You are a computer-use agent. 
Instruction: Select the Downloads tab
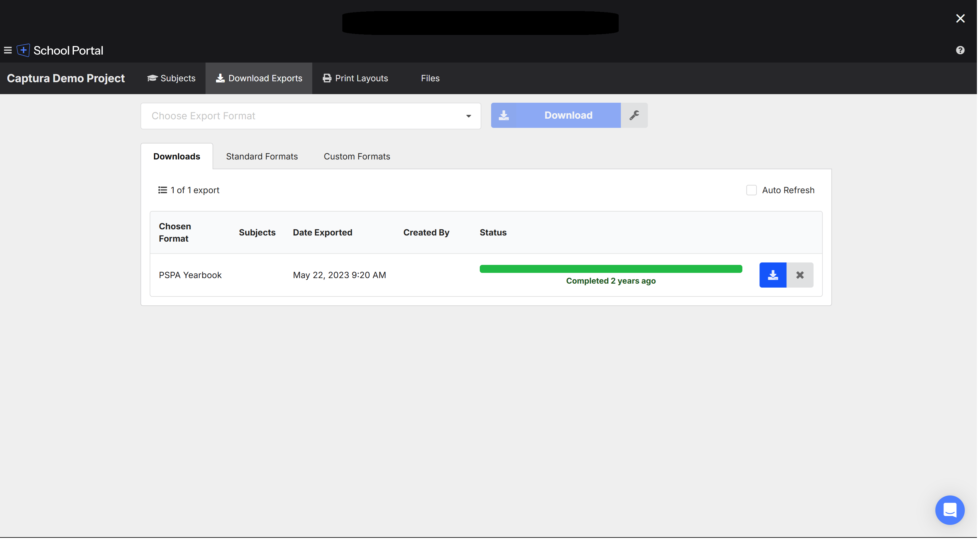pos(176,156)
